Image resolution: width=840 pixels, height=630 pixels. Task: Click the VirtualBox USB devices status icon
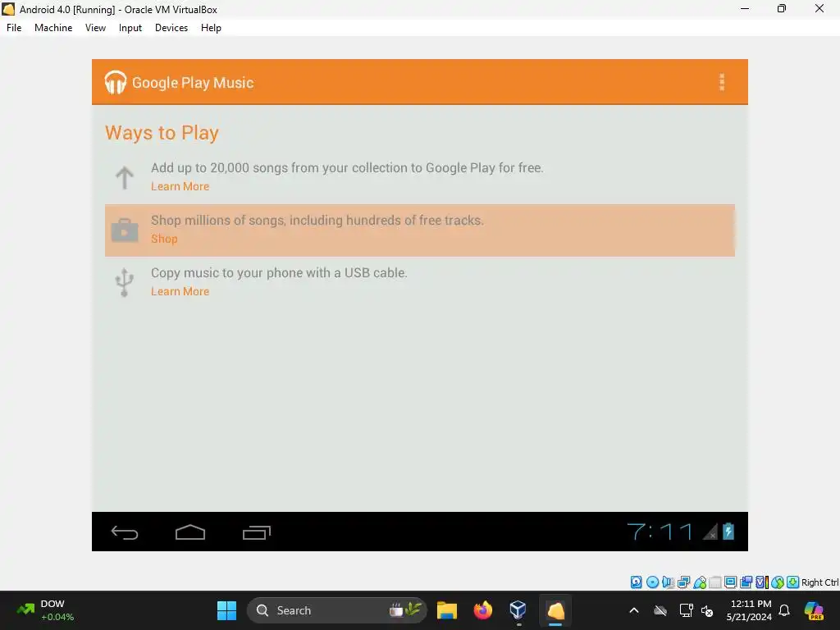tap(700, 582)
